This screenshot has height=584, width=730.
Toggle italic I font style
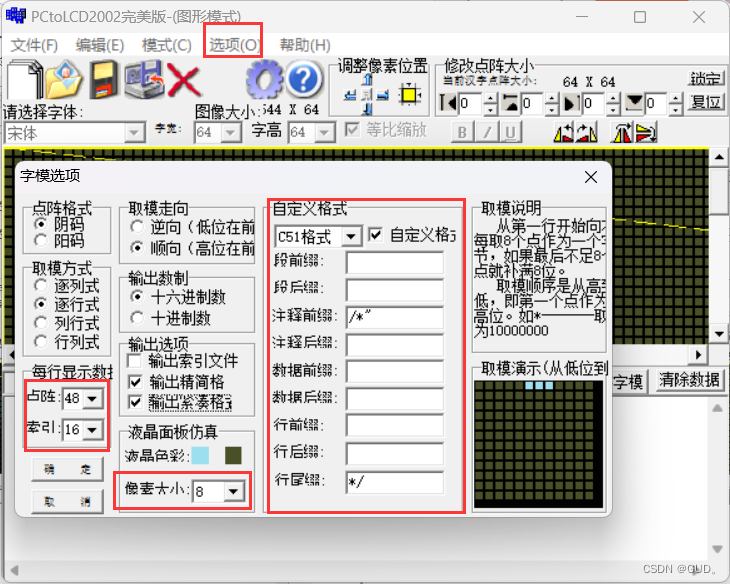point(487,132)
